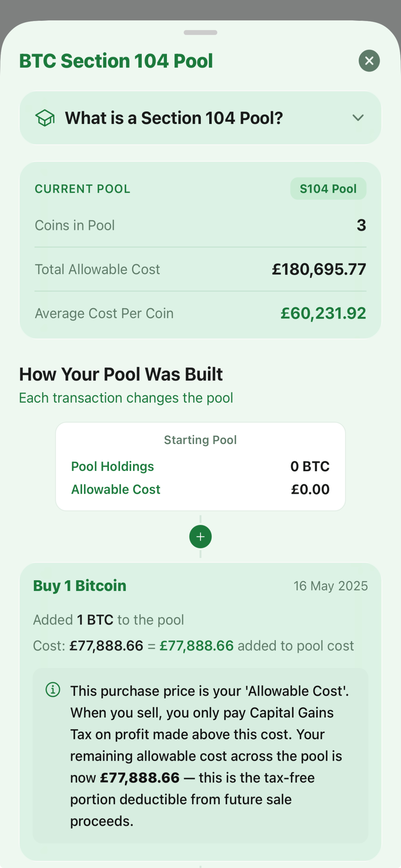Tap the S104 Pool badge

pyautogui.click(x=328, y=189)
